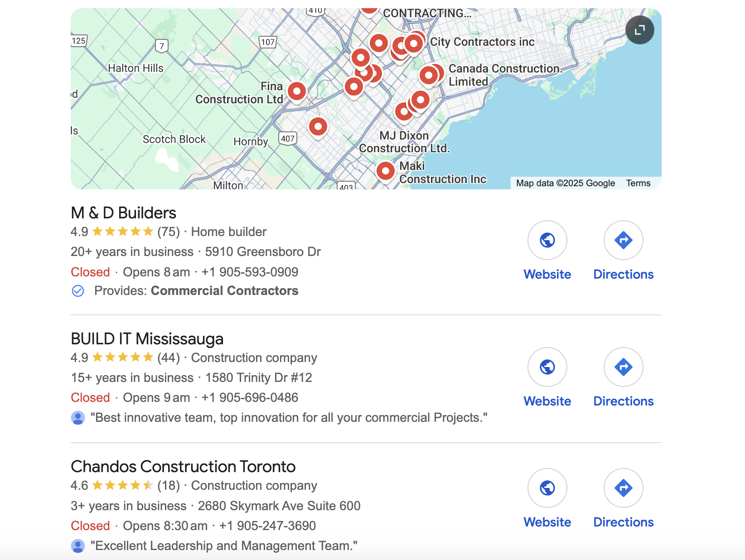Click the Website globe icon for Chandos Construction
The height and width of the screenshot is (560, 745).
(547, 488)
